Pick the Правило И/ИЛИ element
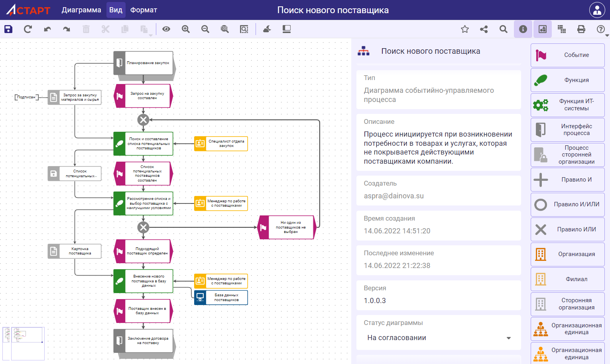The width and height of the screenshot is (610, 364). click(568, 205)
